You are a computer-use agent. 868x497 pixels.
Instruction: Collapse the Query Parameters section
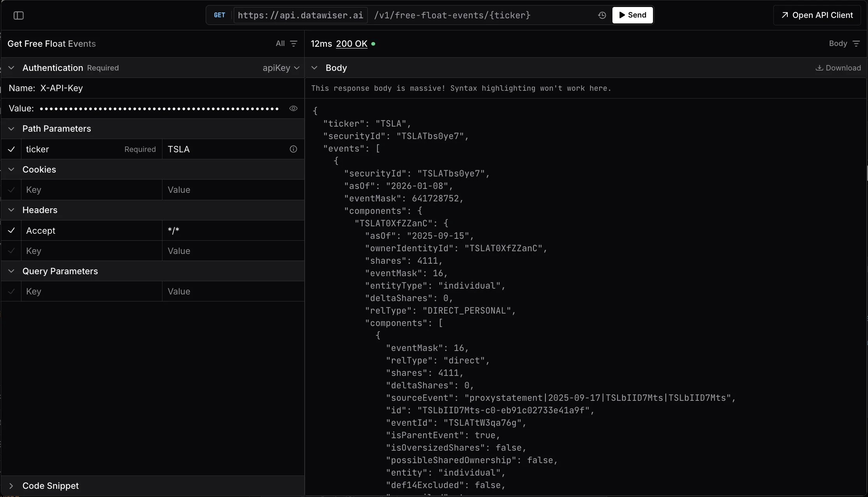tap(11, 271)
